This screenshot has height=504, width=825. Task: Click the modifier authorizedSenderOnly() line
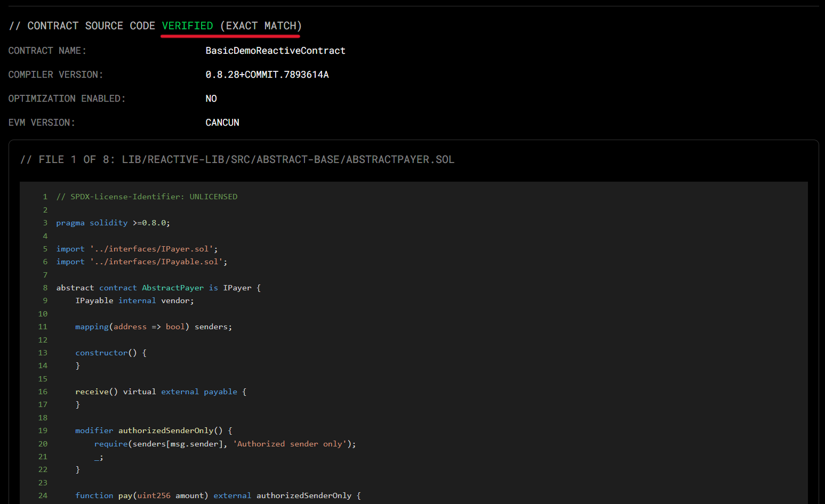pos(154,430)
